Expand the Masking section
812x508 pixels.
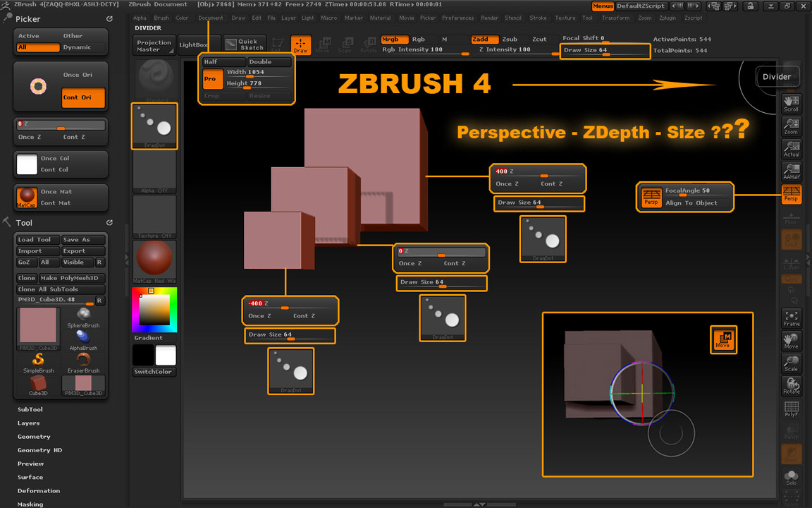(30, 504)
